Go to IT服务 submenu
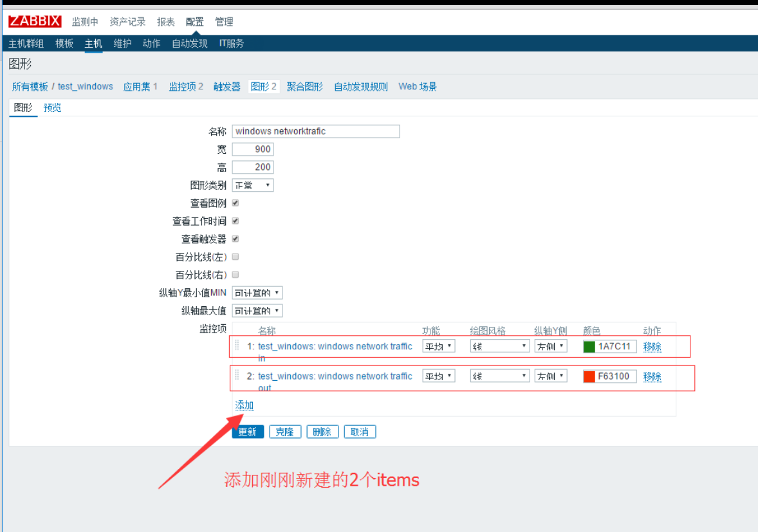Viewport: 758px width, 532px height. point(232,44)
